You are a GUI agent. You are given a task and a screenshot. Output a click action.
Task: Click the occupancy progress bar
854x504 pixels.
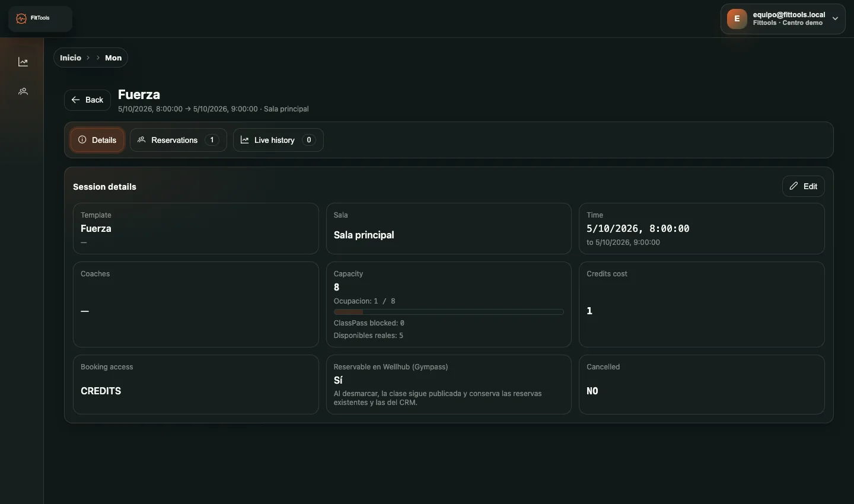coord(448,312)
